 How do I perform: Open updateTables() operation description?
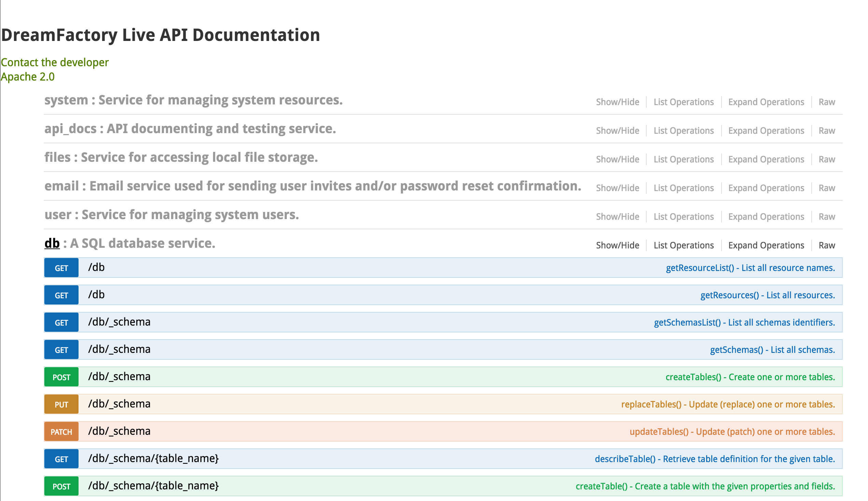[x=732, y=431]
